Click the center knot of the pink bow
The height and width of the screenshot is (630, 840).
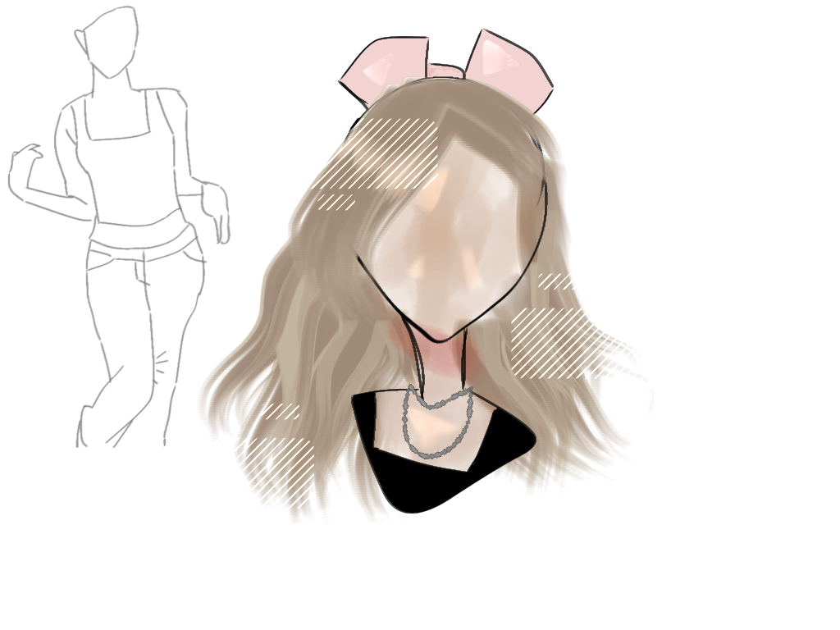coord(445,72)
